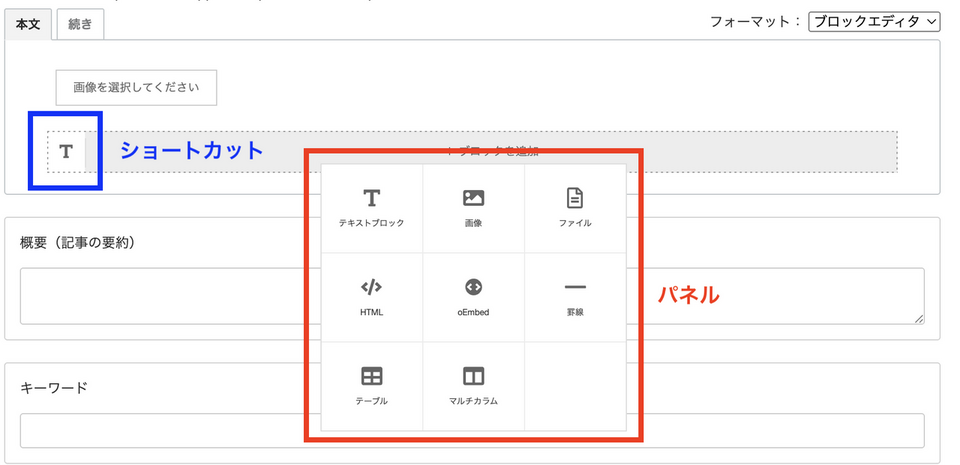Click the text block shortcut T icon
Screen dimensions: 960x465
tap(66, 151)
